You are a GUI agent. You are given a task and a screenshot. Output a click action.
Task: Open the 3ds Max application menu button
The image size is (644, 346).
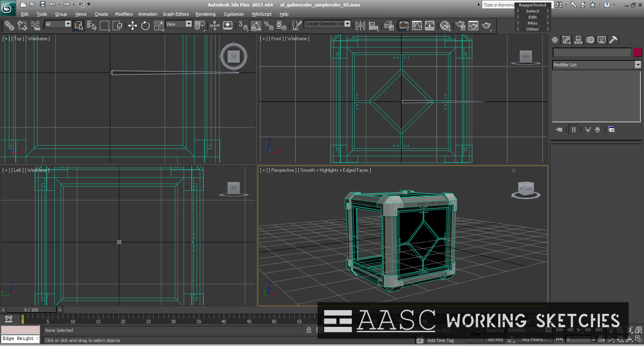[x=8, y=8]
